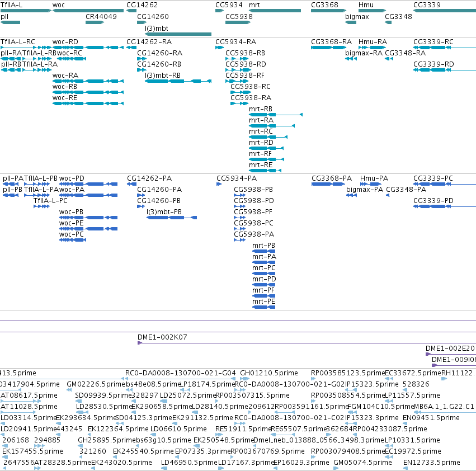Click the Hmu gene label
Viewport: 476px width, 471px height.
pyautogui.click(x=366, y=5)
